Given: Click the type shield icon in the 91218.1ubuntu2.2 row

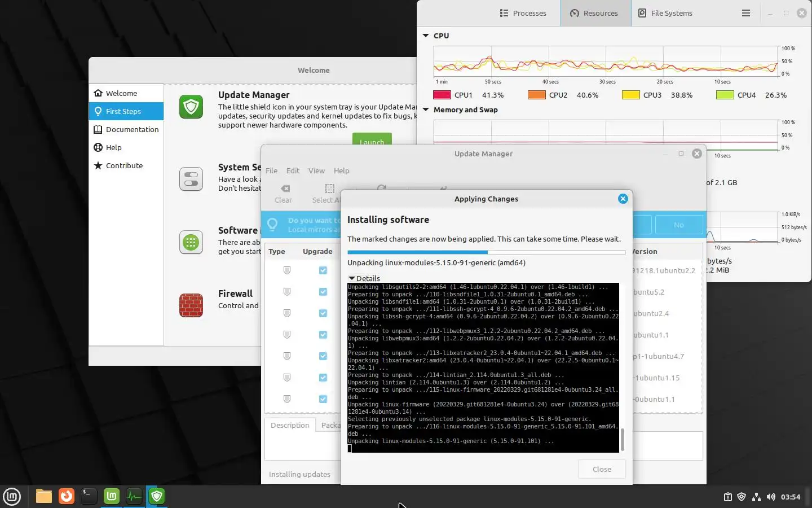Looking at the screenshot, I should 286,270.
